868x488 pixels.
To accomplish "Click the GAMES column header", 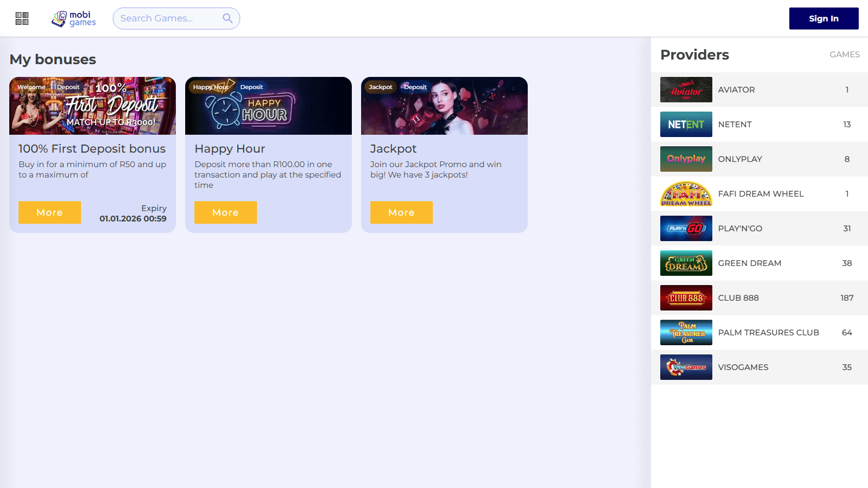I will point(844,54).
